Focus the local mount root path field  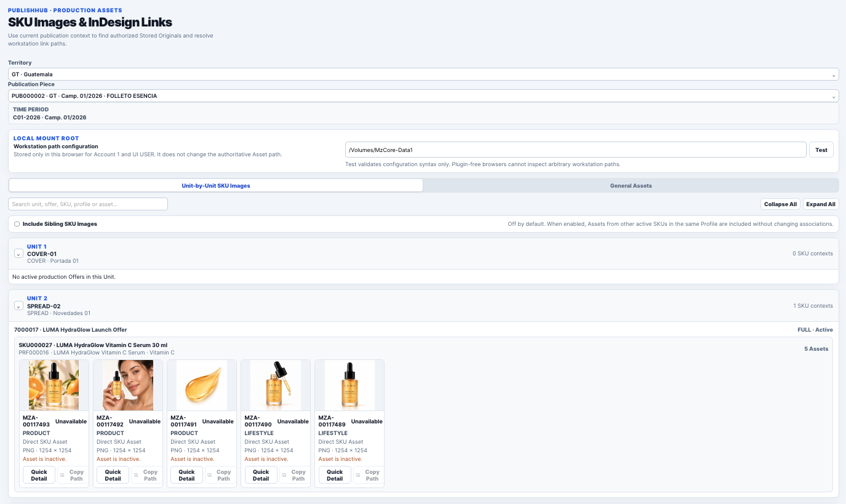click(x=576, y=150)
